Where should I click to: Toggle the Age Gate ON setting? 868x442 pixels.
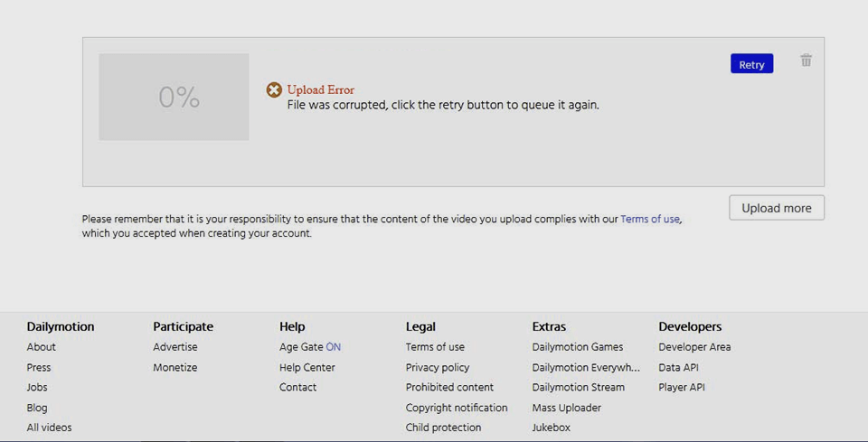click(x=309, y=347)
